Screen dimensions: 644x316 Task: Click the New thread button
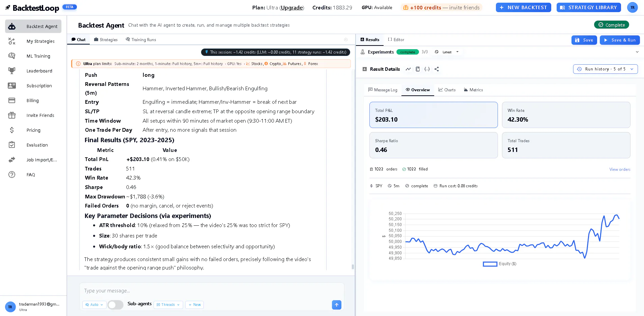click(x=195, y=305)
